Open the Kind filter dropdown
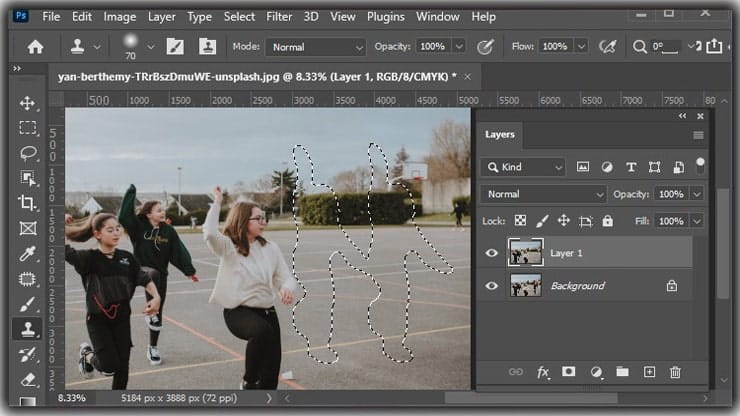Screen dimensions: 740x416 [x=523, y=167]
